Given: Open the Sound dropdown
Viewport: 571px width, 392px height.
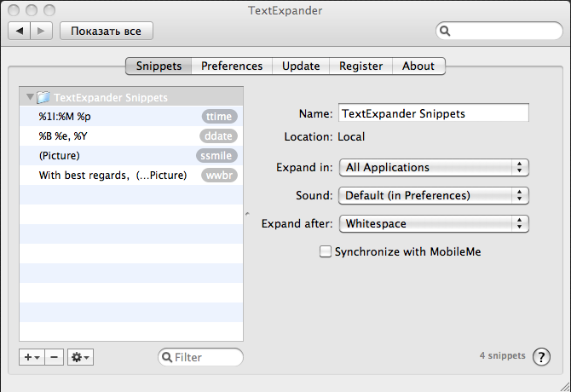Looking at the screenshot, I should click(434, 195).
